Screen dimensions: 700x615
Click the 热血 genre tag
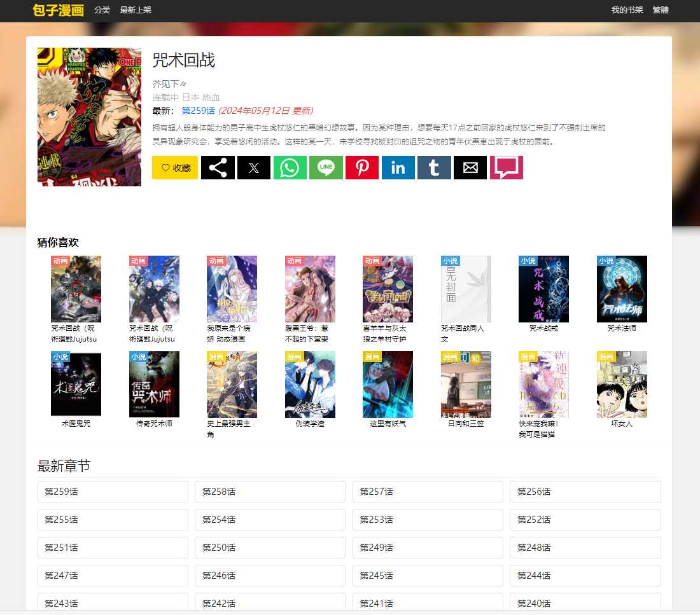pyautogui.click(x=211, y=97)
